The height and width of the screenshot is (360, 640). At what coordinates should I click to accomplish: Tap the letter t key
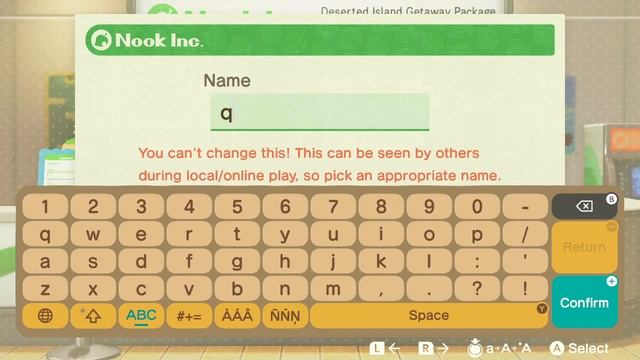[x=237, y=234]
